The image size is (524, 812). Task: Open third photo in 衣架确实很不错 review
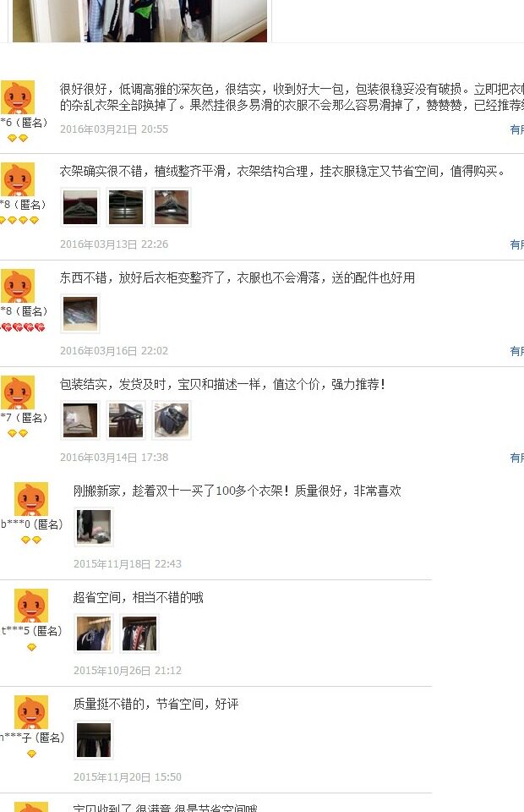172,207
